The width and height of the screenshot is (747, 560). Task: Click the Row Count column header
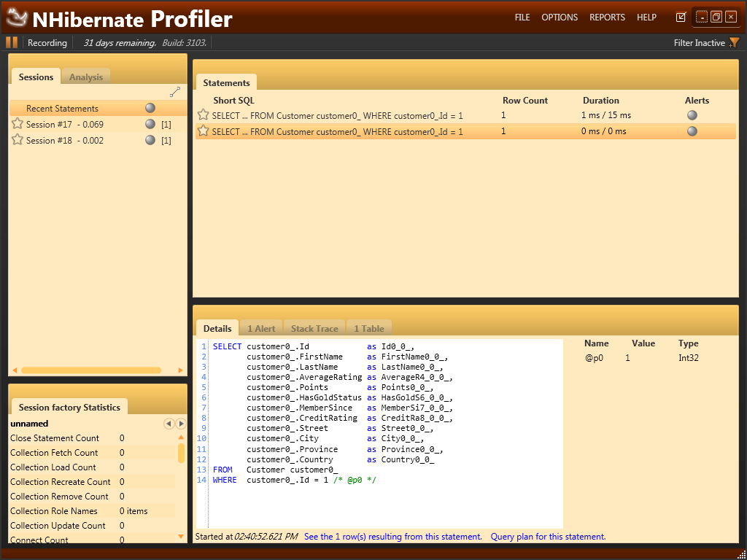point(525,101)
